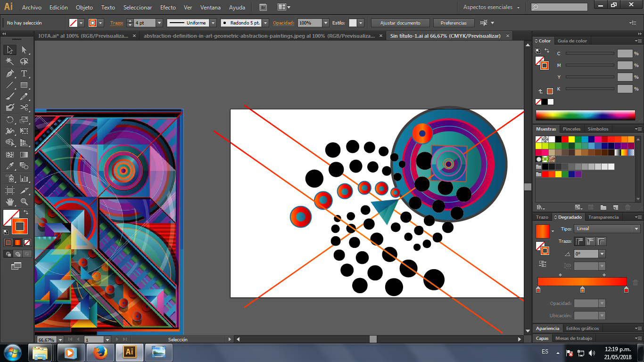Click the search field at top right
Screen dimensions: 644x362
click(559, 7)
